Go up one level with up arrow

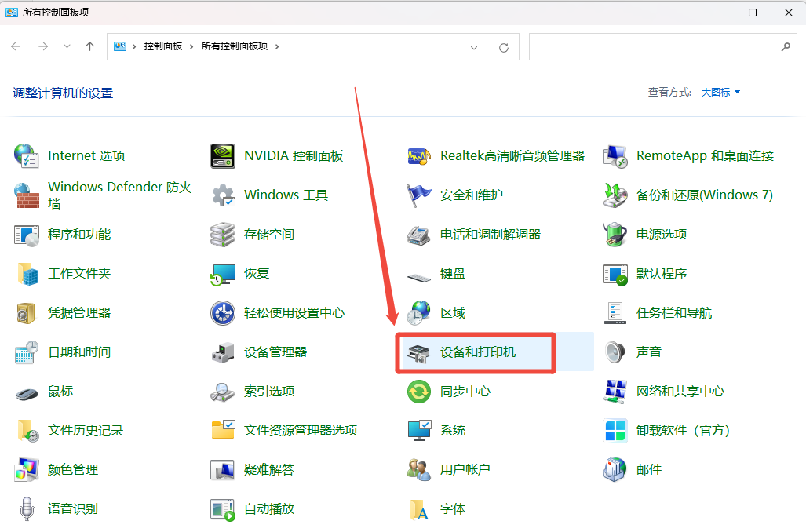90,46
